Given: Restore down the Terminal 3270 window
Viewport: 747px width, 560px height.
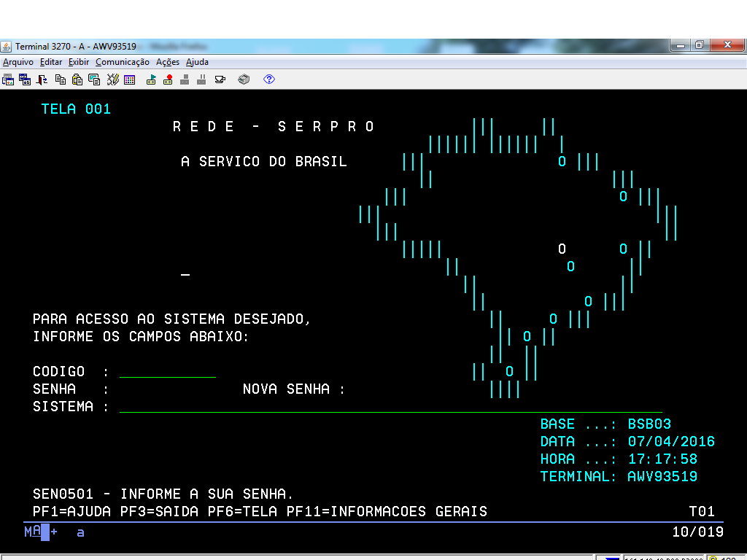Looking at the screenshot, I should click(700, 45).
